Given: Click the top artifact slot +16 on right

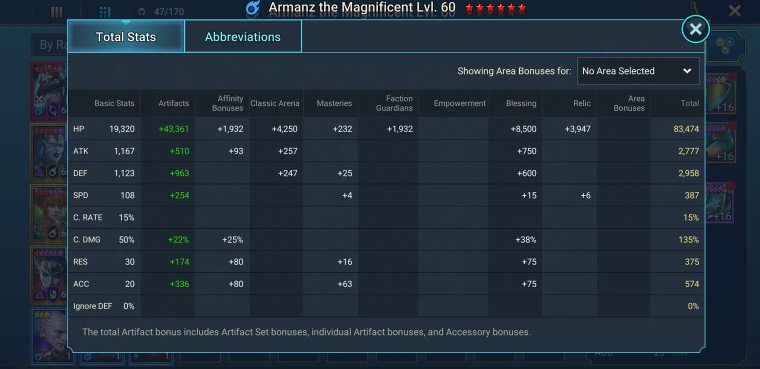Looking at the screenshot, I should (721, 93).
